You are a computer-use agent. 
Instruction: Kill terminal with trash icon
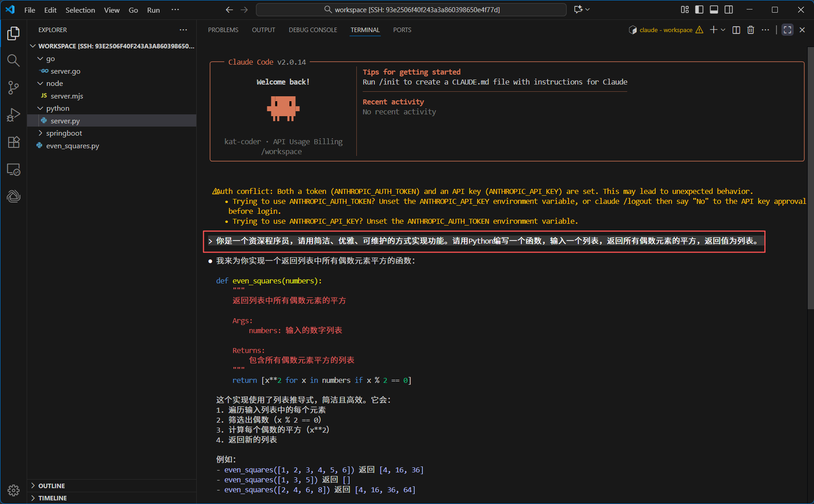(x=751, y=30)
